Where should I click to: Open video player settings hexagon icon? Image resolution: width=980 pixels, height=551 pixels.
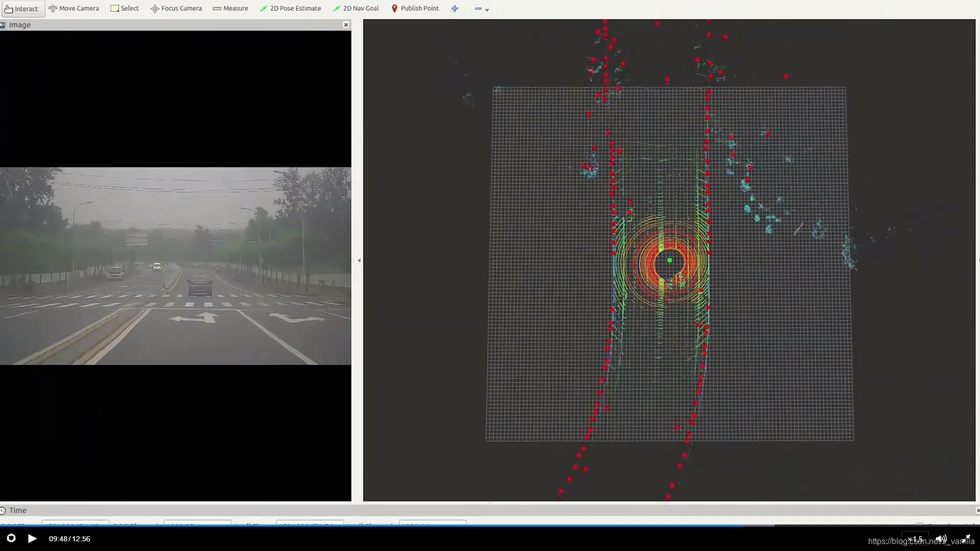coord(11,538)
